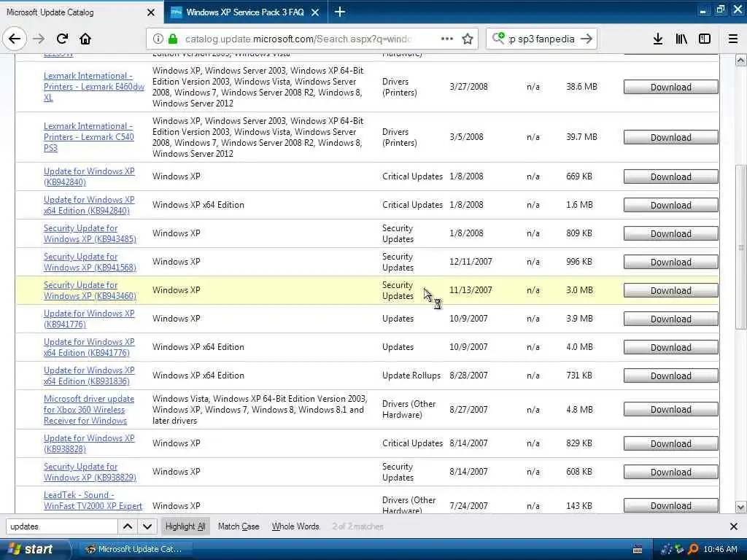Submit the search bar query arrow
747x560 pixels.
[x=587, y=39]
